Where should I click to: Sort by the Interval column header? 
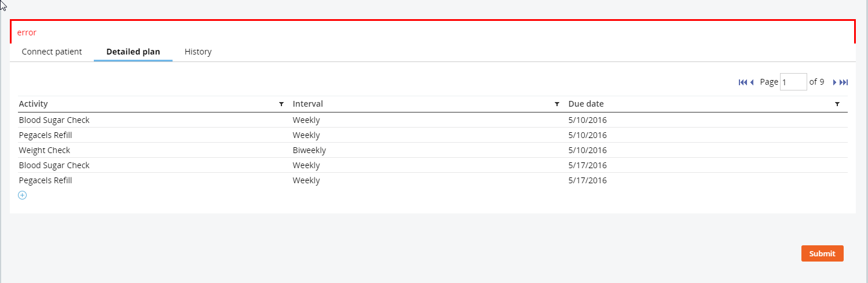click(x=308, y=104)
